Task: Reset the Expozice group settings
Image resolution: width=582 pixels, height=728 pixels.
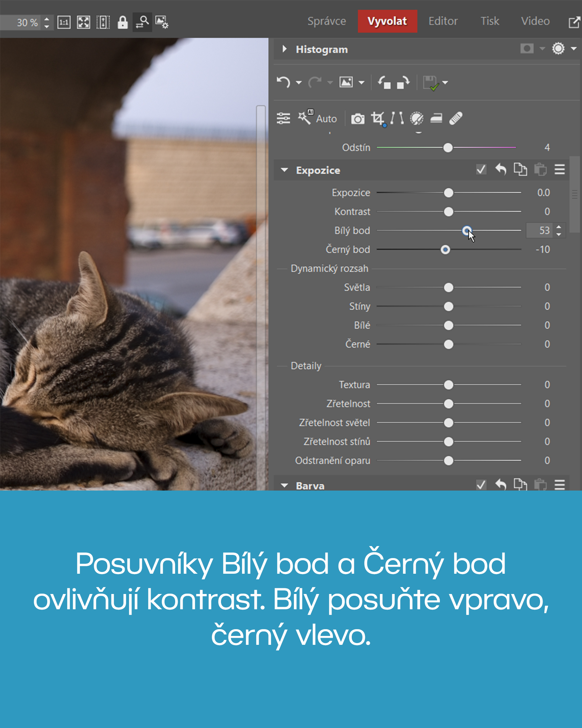Action: tap(501, 170)
